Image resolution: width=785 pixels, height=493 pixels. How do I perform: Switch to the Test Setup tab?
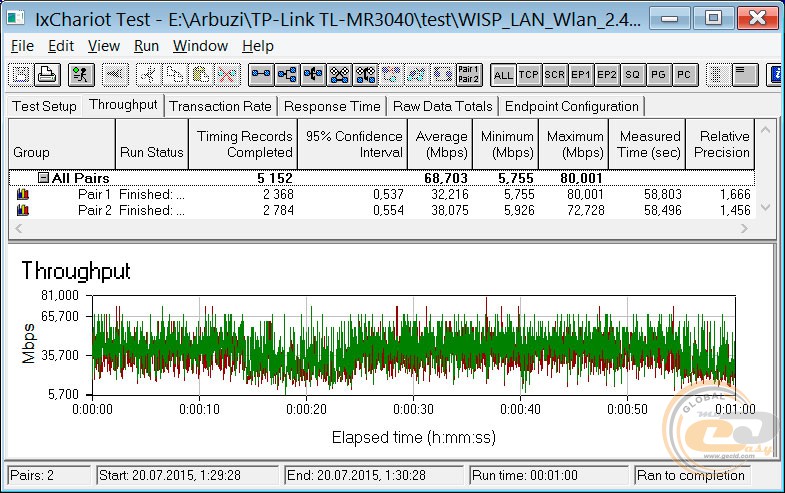[45, 106]
